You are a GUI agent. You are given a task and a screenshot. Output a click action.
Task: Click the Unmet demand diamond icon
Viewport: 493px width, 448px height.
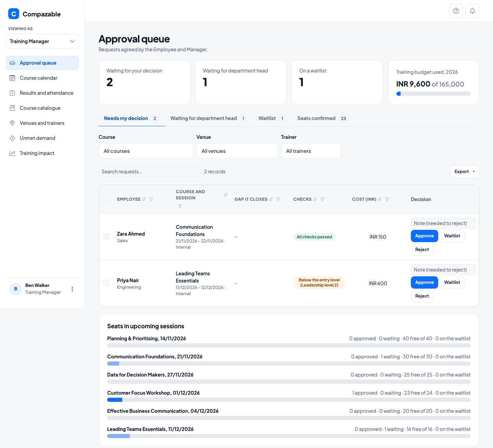pyautogui.click(x=12, y=138)
